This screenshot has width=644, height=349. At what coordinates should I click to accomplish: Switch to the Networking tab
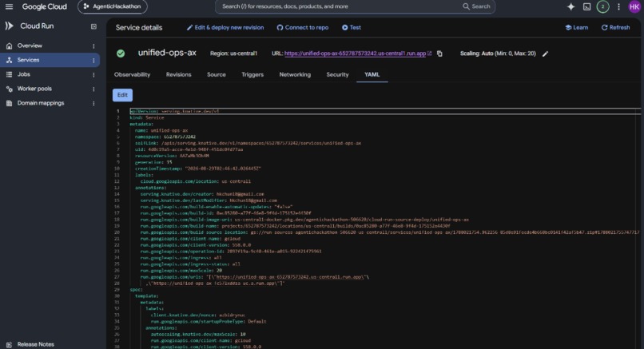tap(295, 75)
